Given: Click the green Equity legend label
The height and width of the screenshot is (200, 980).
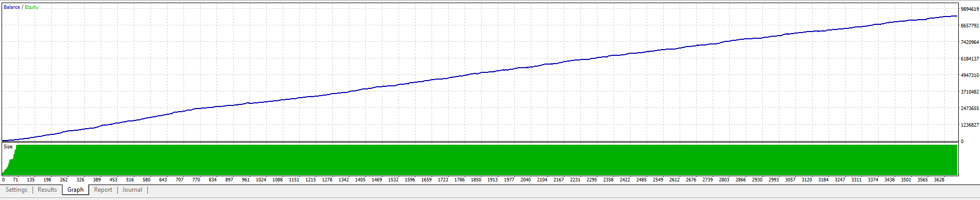Looking at the screenshot, I should pyautogui.click(x=32, y=7).
